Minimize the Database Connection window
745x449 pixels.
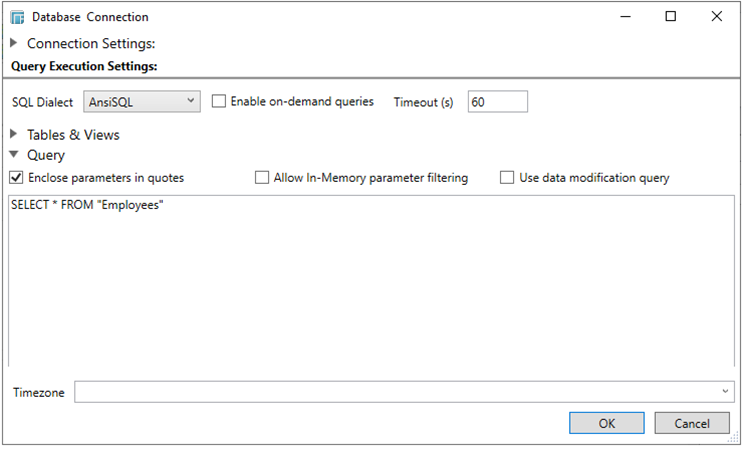(625, 17)
